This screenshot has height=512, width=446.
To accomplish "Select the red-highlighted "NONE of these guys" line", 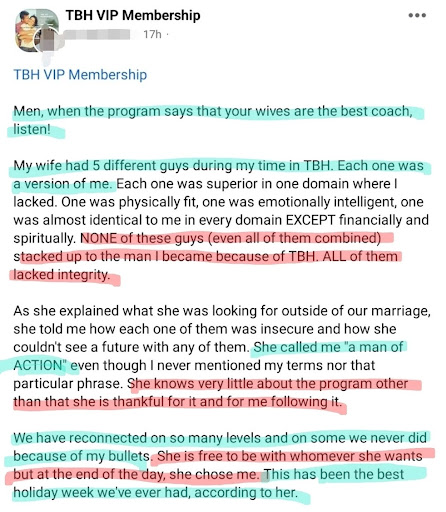I will [231, 238].
